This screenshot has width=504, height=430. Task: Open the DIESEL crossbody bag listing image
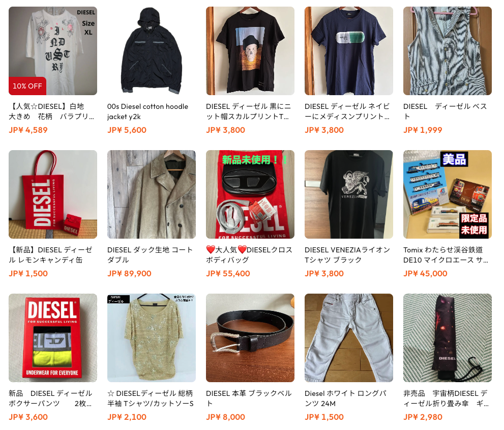[250, 194]
